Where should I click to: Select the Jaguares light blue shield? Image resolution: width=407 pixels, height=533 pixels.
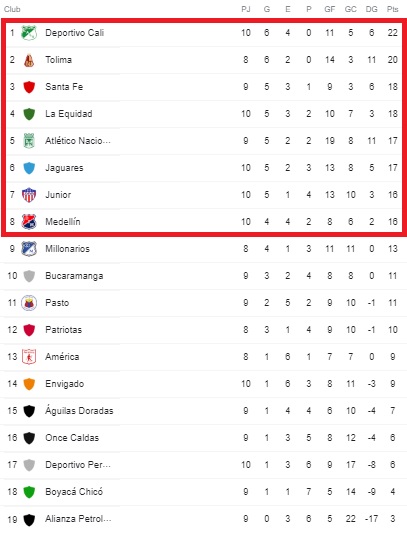point(29,168)
